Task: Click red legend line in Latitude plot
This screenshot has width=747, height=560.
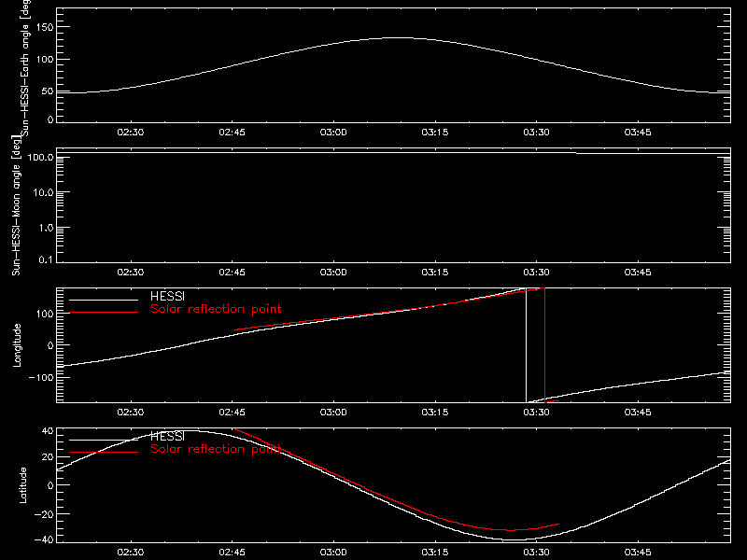Action: (104, 453)
